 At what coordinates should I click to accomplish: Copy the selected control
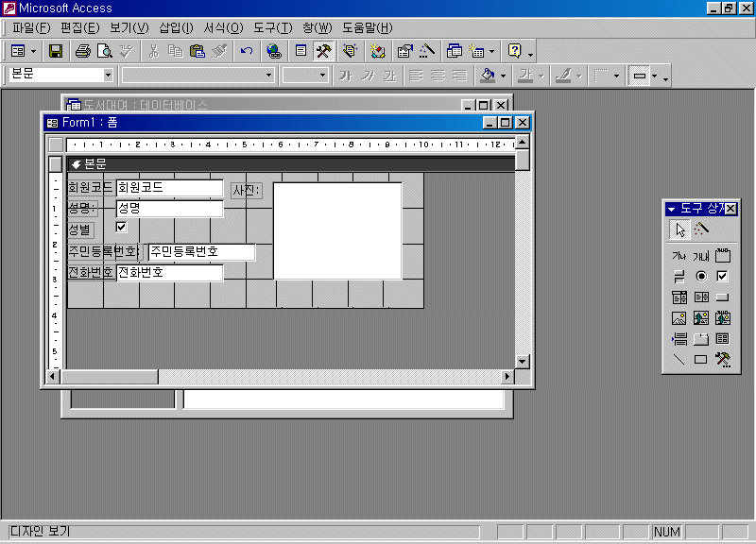click(x=175, y=51)
